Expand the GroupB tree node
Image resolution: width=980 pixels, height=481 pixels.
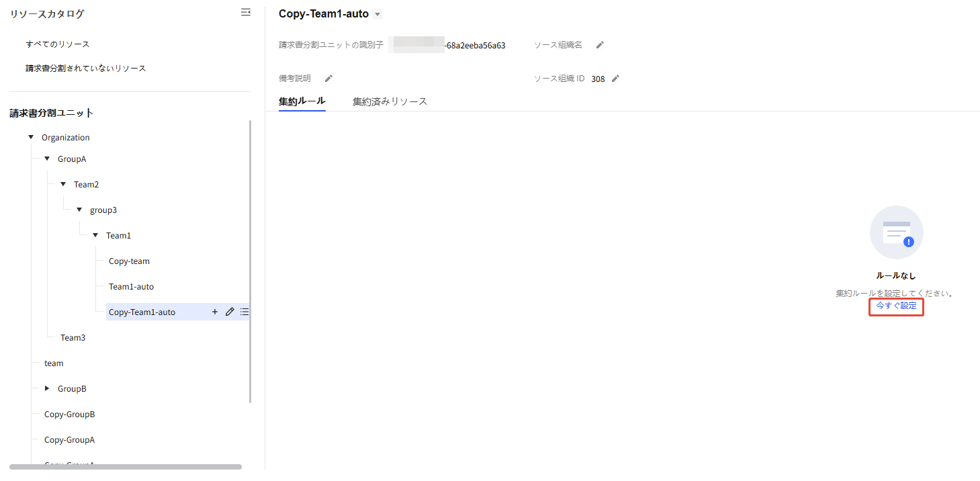(x=47, y=388)
